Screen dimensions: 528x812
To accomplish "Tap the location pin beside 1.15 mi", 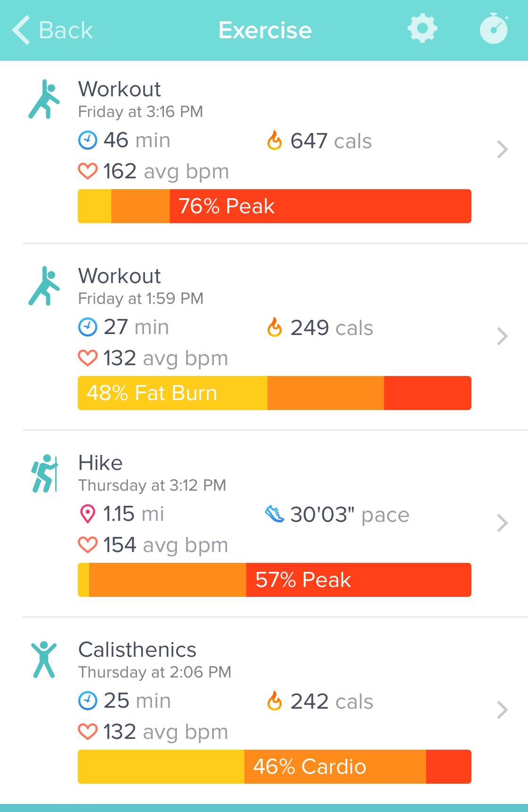I will (88, 514).
